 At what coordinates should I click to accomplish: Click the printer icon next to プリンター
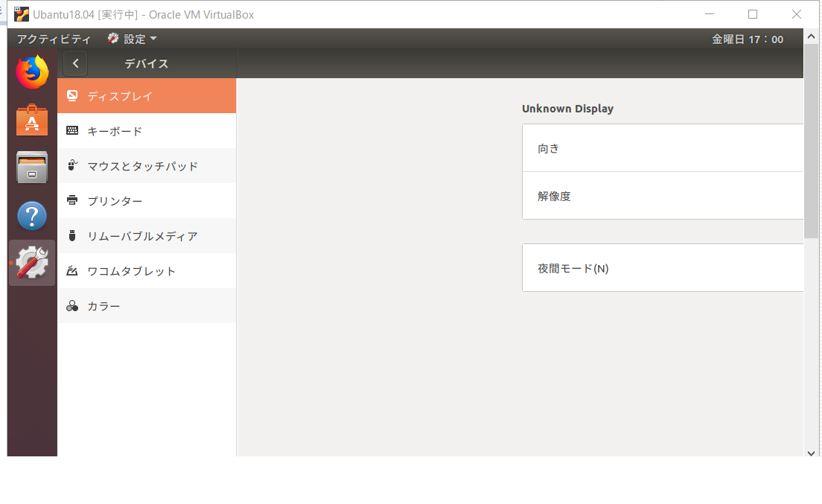[x=72, y=200]
